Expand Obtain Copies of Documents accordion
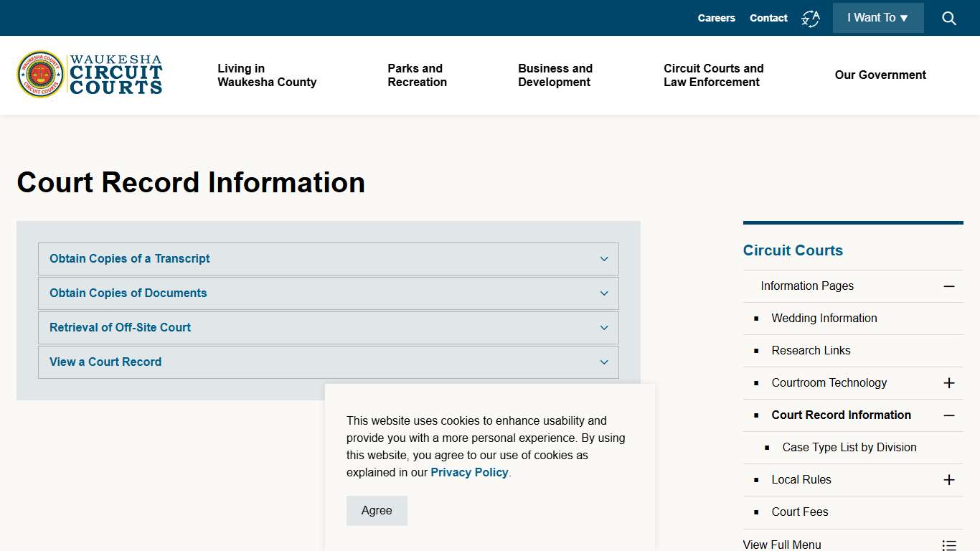The width and height of the screenshot is (980, 551). (603, 293)
